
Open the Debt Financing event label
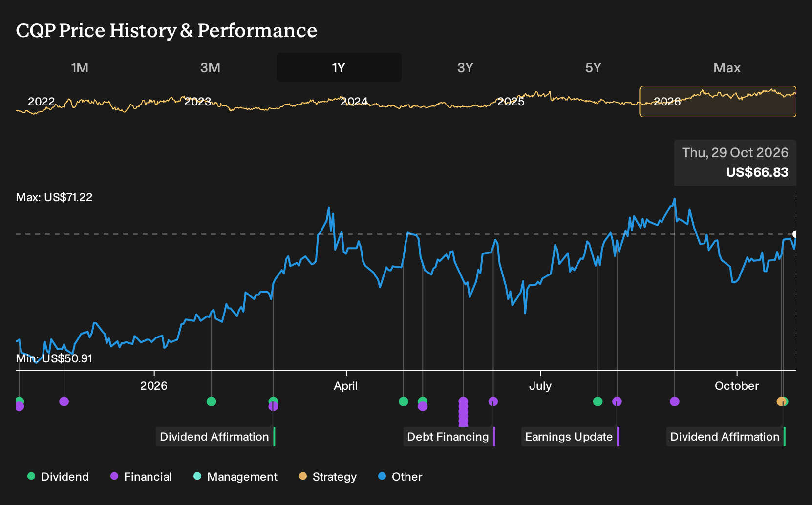[449, 437]
